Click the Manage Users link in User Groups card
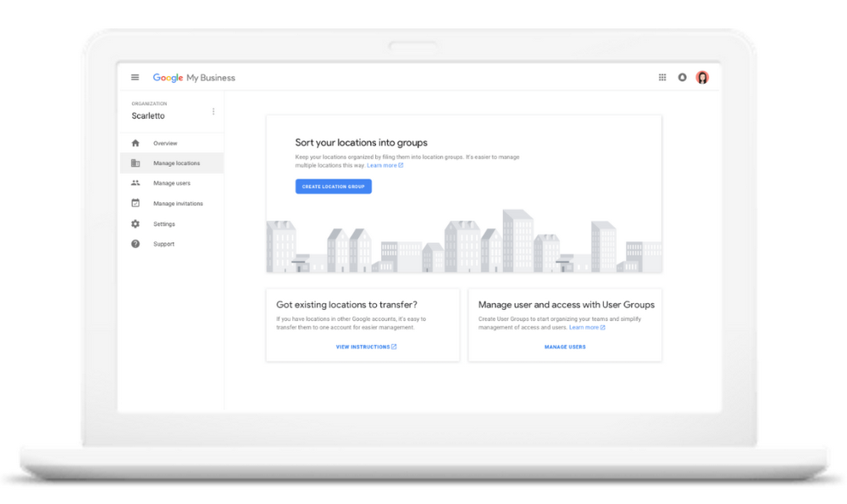 pos(565,347)
